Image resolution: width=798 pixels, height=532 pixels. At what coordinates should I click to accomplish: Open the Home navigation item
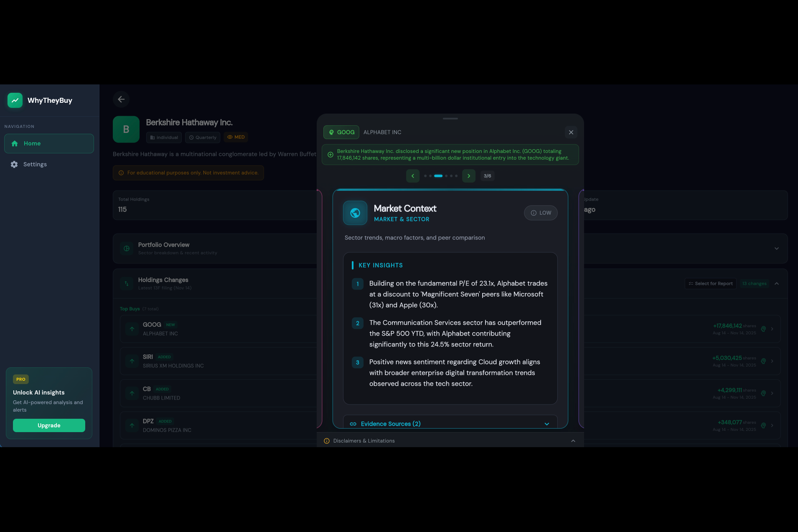tap(49, 143)
